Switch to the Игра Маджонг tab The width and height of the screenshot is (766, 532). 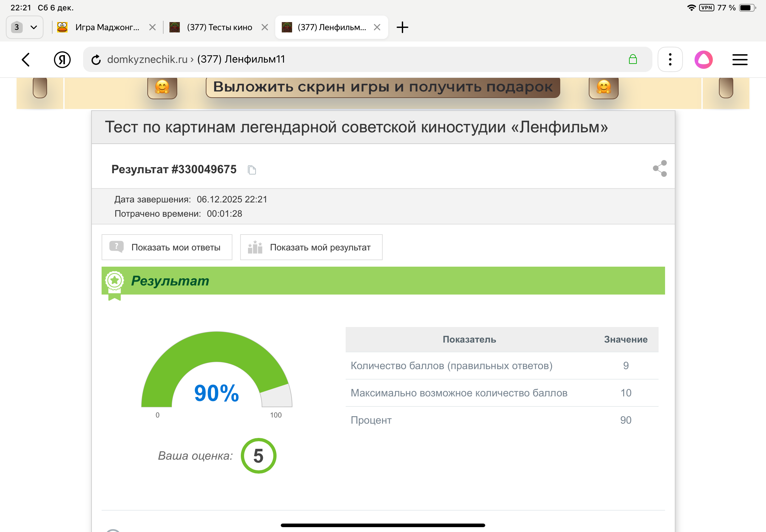(107, 27)
